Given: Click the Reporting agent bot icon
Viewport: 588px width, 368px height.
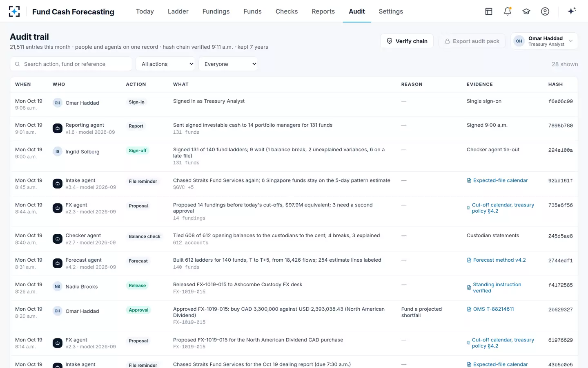Looking at the screenshot, I should 58,128.
